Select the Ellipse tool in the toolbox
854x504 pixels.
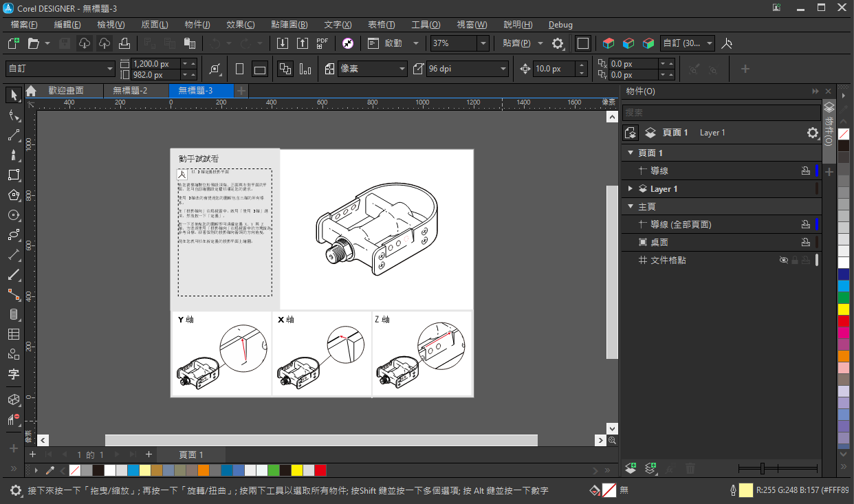(x=13, y=215)
